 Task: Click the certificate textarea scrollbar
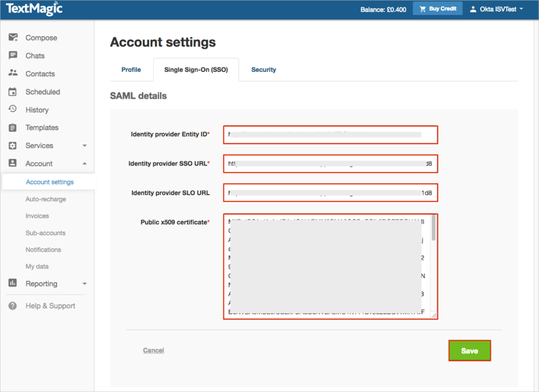[x=433, y=230]
